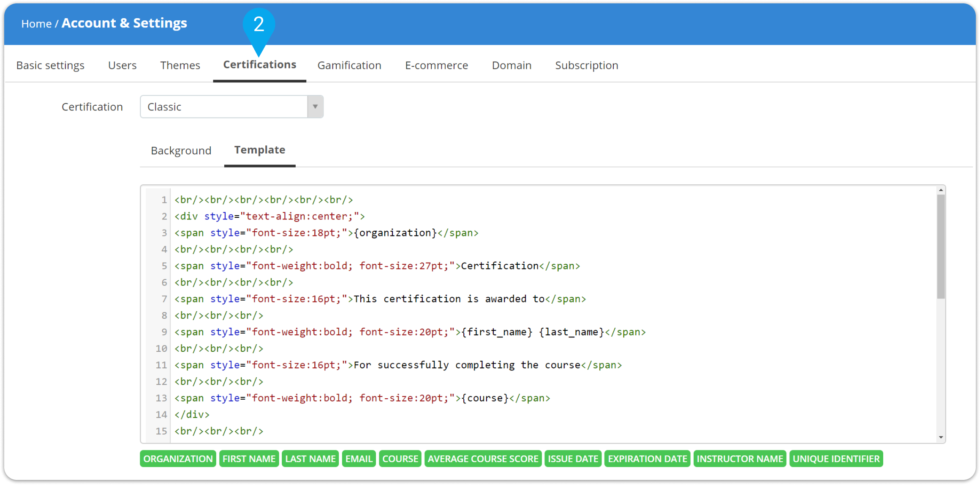The height and width of the screenshot is (485, 980).
Task: Switch to the E-commerce tab
Action: 436,65
